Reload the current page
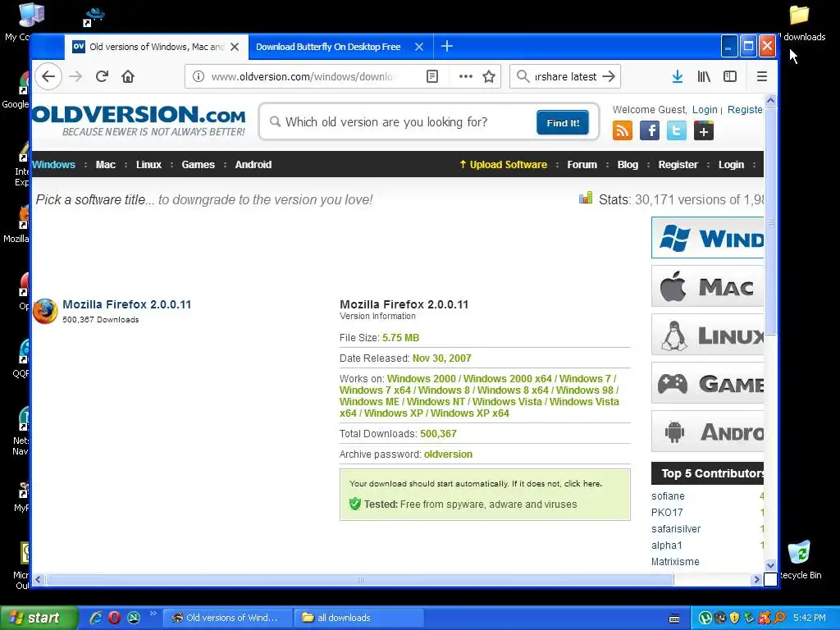 click(102, 76)
